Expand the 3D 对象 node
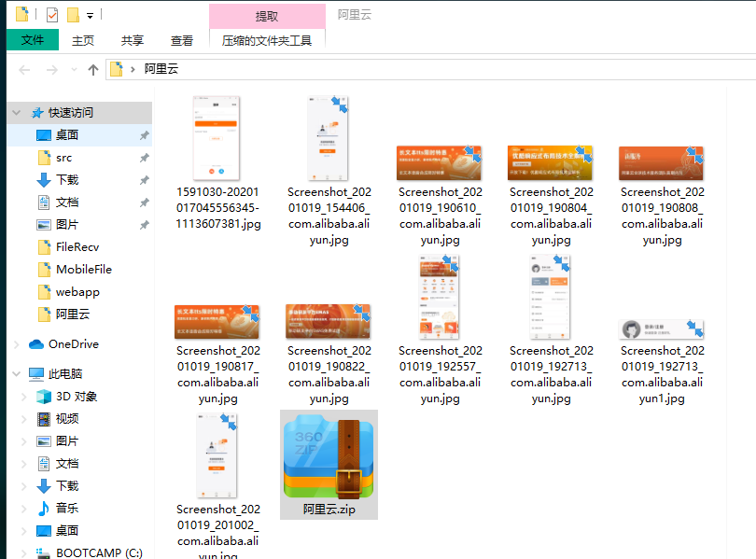756x559 pixels. pos(23,397)
